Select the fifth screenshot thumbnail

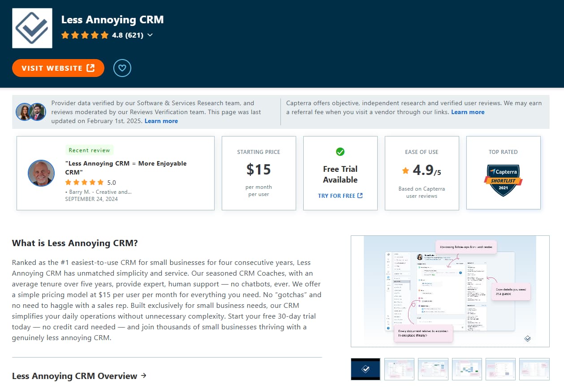pyautogui.click(x=501, y=369)
